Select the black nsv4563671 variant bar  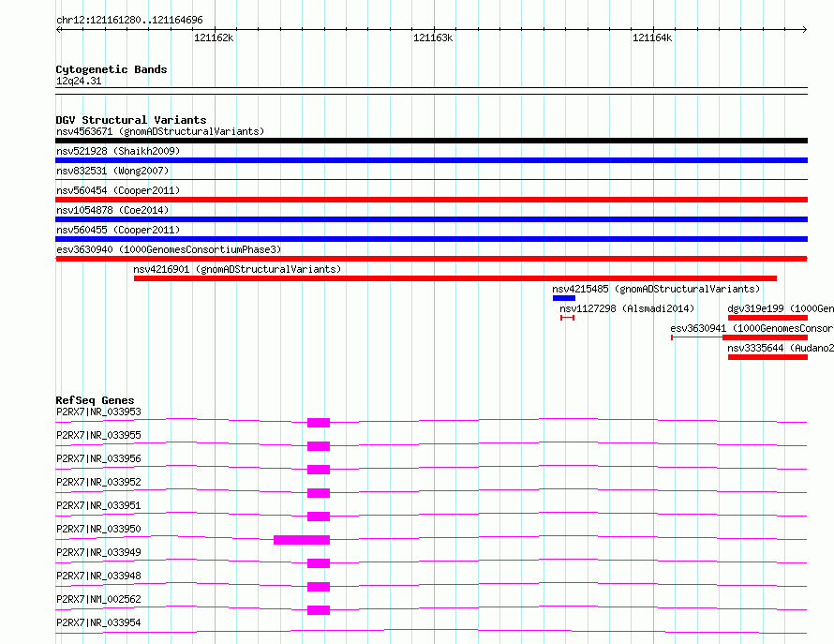431,141
